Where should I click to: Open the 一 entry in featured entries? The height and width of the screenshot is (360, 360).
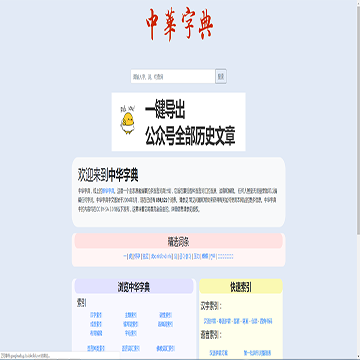(x=125, y=256)
